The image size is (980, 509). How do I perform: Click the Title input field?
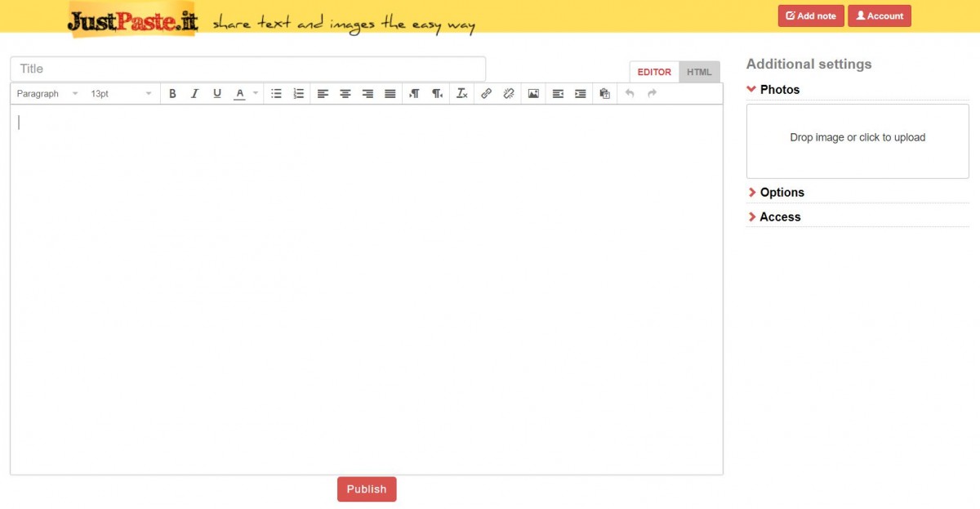click(247, 69)
